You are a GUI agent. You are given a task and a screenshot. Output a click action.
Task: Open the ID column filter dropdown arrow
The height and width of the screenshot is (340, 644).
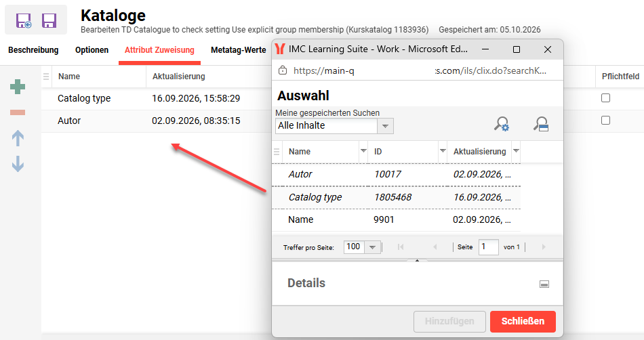[443, 151]
